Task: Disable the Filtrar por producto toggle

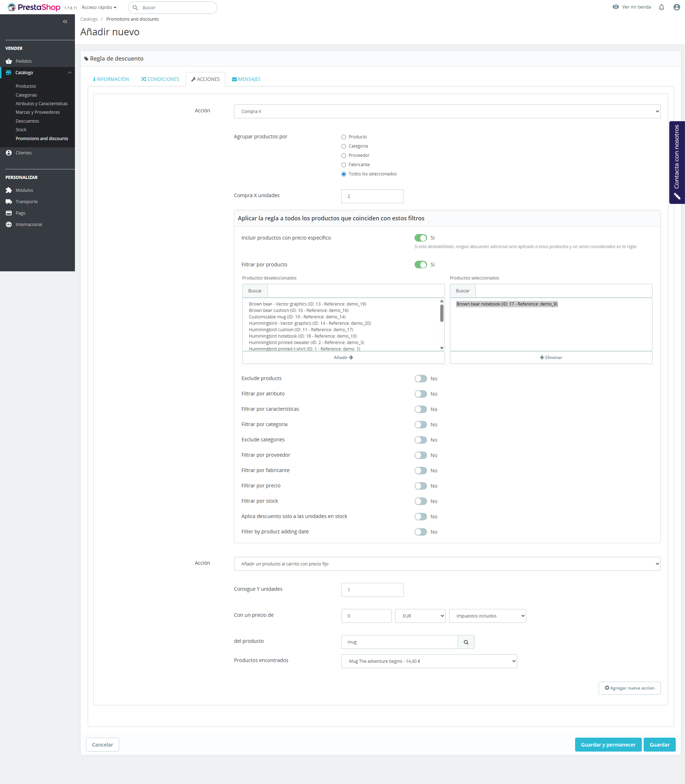Action: click(x=421, y=265)
